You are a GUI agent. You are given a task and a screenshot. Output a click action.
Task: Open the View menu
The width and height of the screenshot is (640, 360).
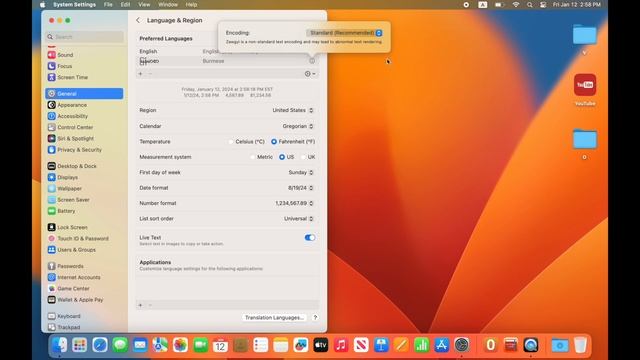[144, 5]
